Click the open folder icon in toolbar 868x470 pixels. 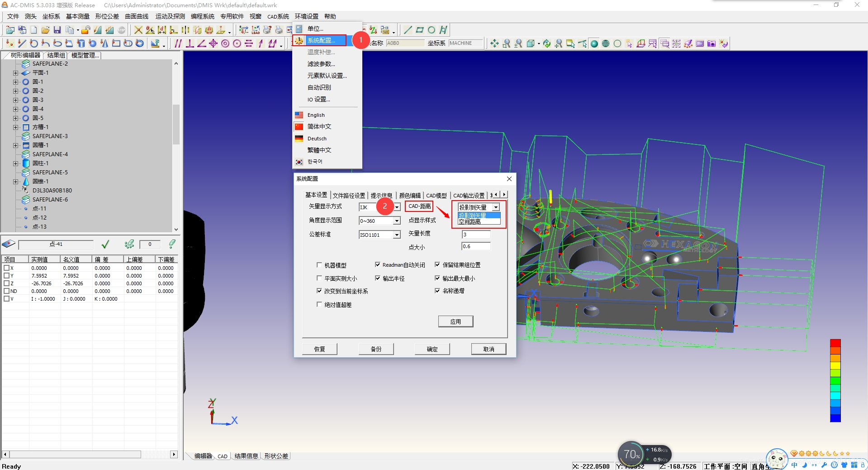45,30
